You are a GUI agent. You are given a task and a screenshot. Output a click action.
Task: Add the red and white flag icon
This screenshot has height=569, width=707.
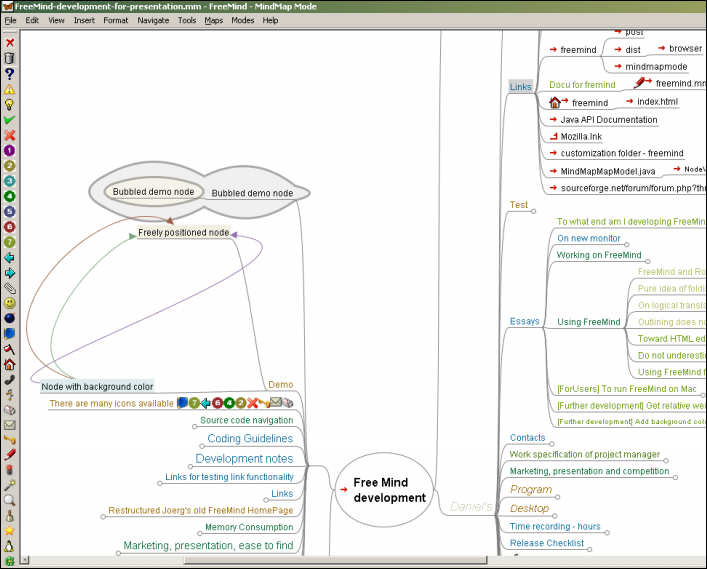[x=9, y=349]
